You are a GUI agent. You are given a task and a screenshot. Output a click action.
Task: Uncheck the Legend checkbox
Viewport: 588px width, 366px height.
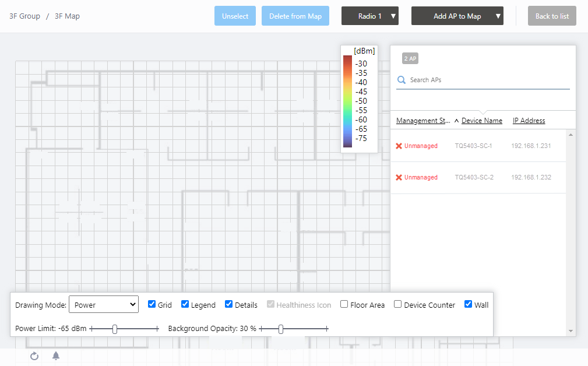[x=185, y=304]
